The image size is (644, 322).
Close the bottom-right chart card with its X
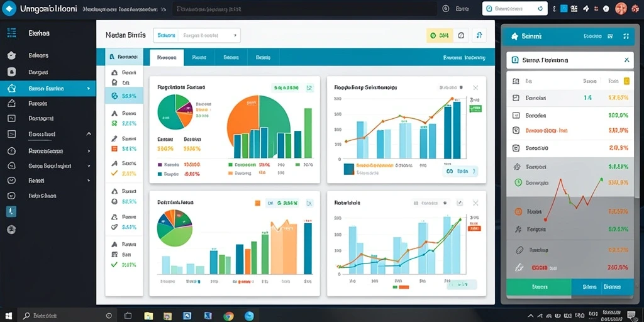tap(475, 203)
